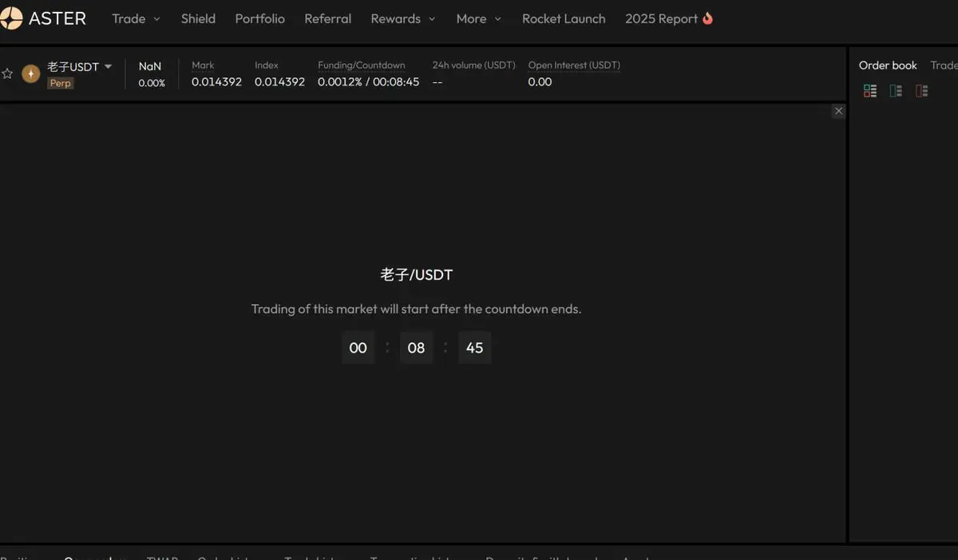Click the 老子/USDT heading in the chart area

tap(416, 275)
